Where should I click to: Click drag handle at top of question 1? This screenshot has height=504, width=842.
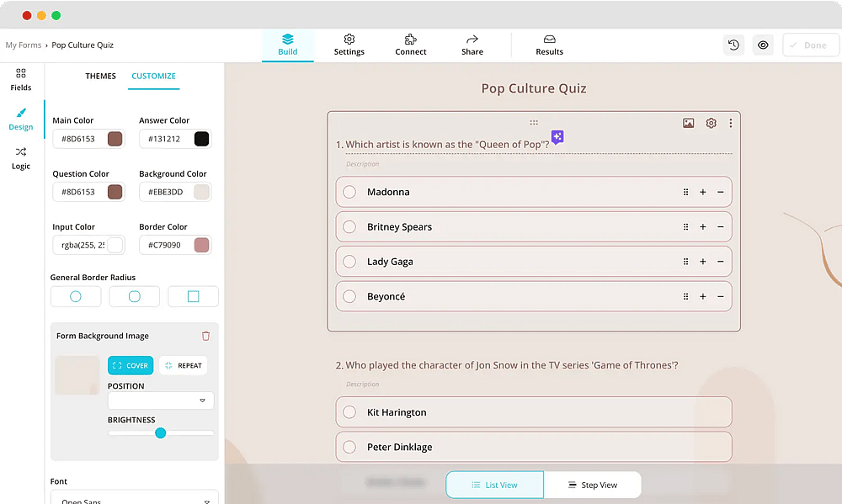click(534, 122)
